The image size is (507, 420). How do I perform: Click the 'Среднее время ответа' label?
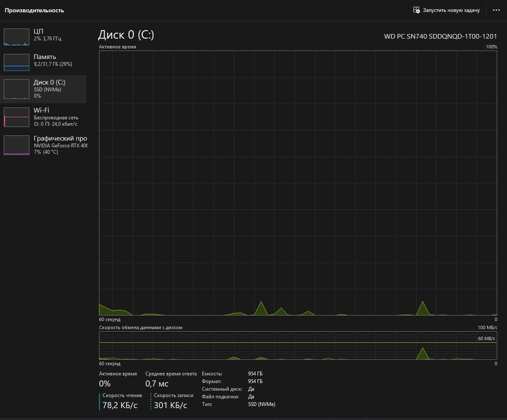[171, 374]
